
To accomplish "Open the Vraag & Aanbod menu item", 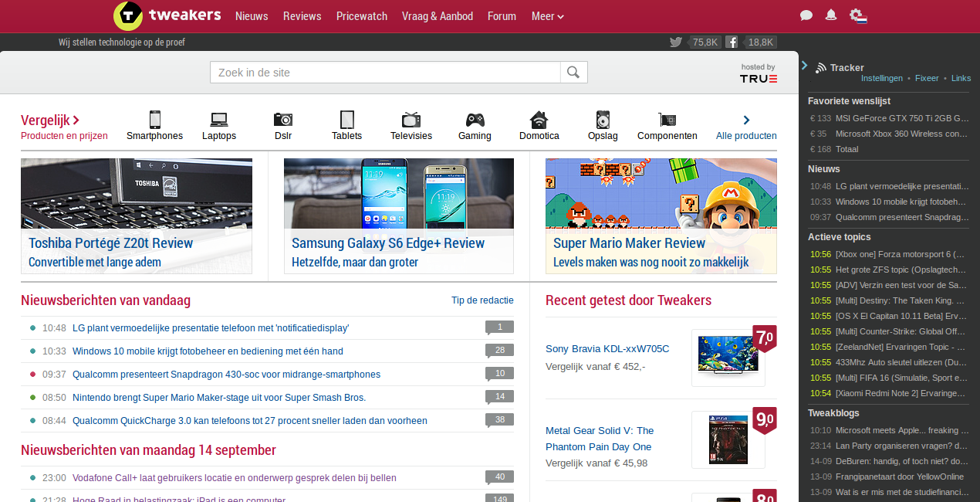I will tap(438, 16).
